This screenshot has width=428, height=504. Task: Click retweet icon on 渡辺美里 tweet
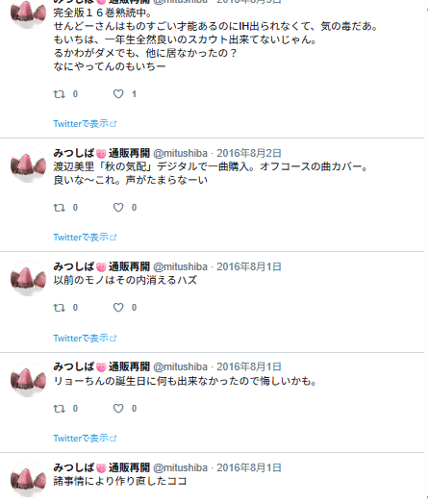pyautogui.click(x=59, y=208)
